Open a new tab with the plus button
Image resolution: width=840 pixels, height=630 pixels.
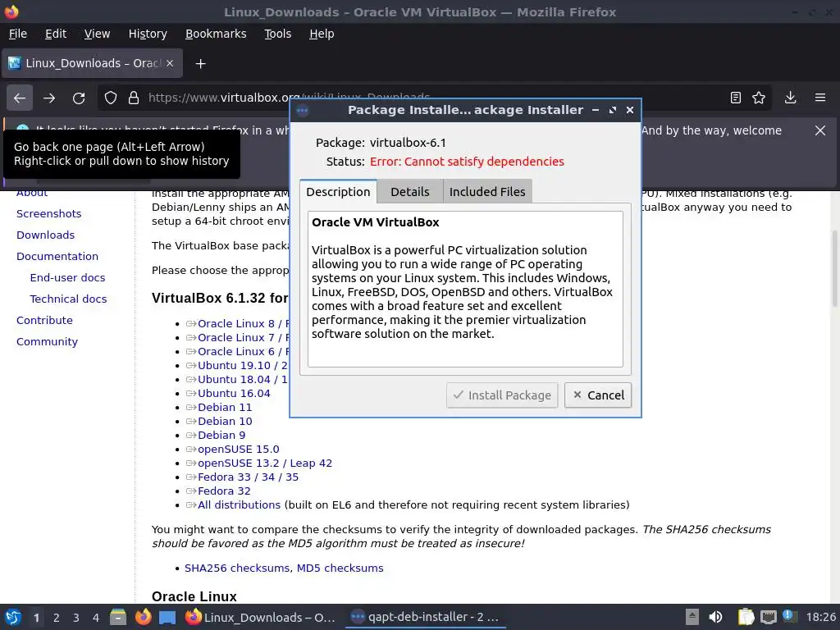(x=200, y=64)
